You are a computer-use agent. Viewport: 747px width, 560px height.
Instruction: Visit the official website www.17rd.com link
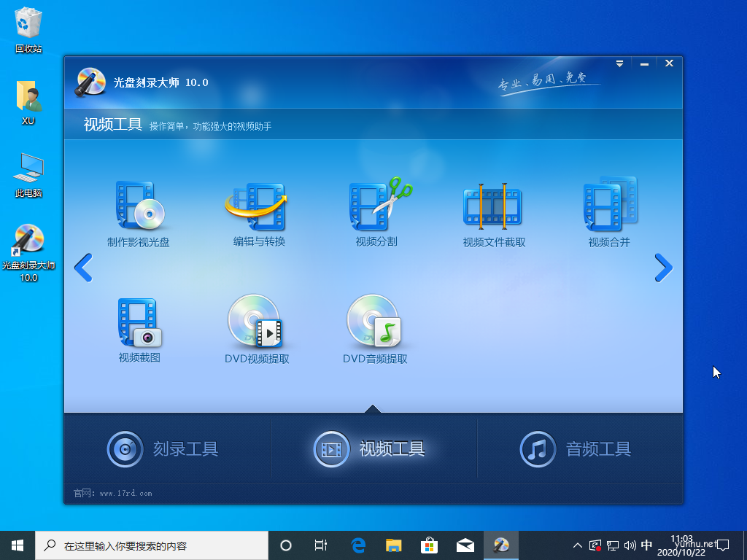click(125, 494)
